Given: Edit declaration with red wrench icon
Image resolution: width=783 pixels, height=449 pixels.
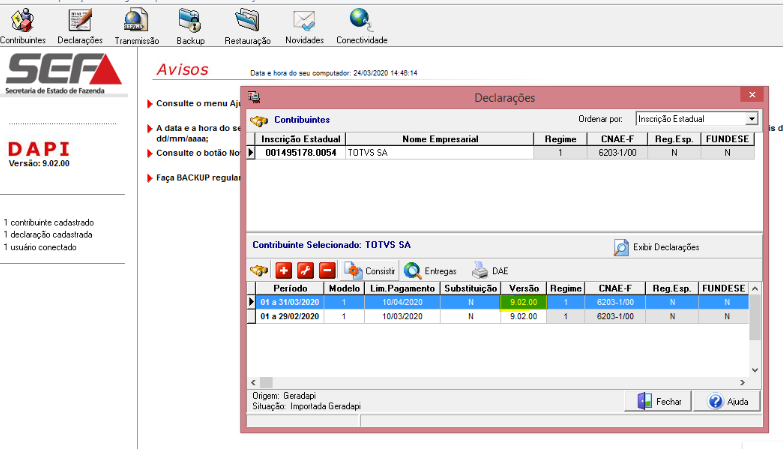Looking at the screenshot, I should point(305,271).
